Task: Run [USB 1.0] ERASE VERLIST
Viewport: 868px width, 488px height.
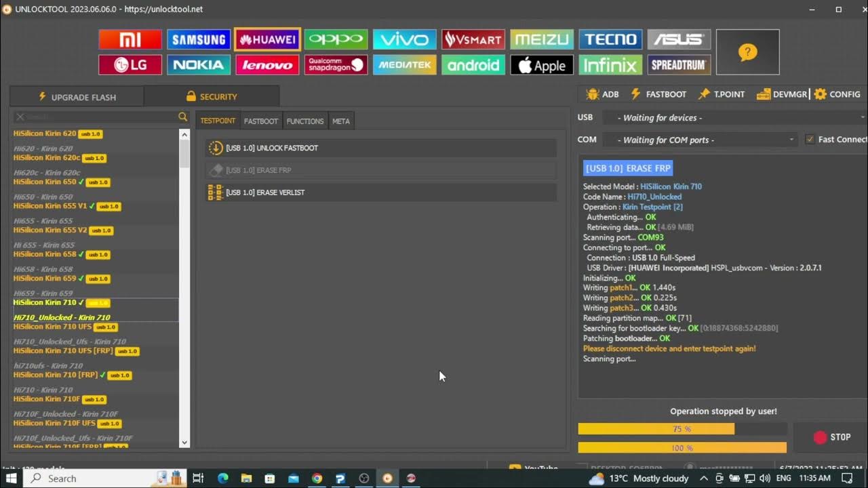Action: [381, 192]
